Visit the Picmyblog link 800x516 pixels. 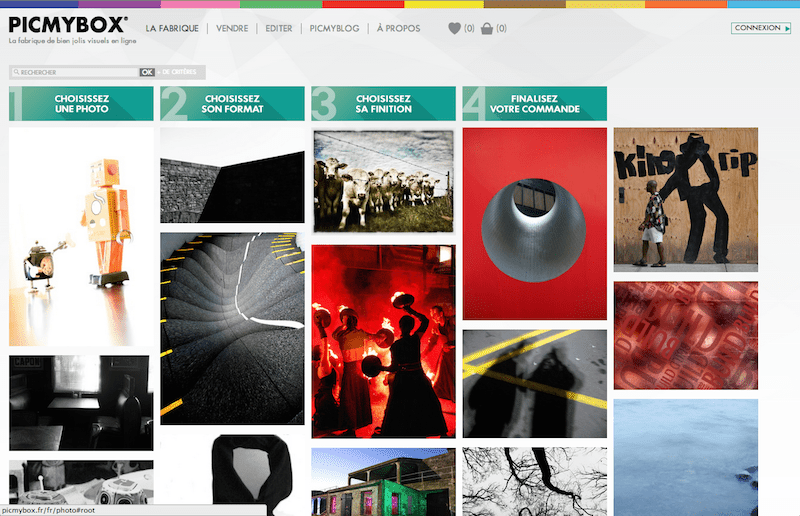pyautogui.click(x=334, y=29)
